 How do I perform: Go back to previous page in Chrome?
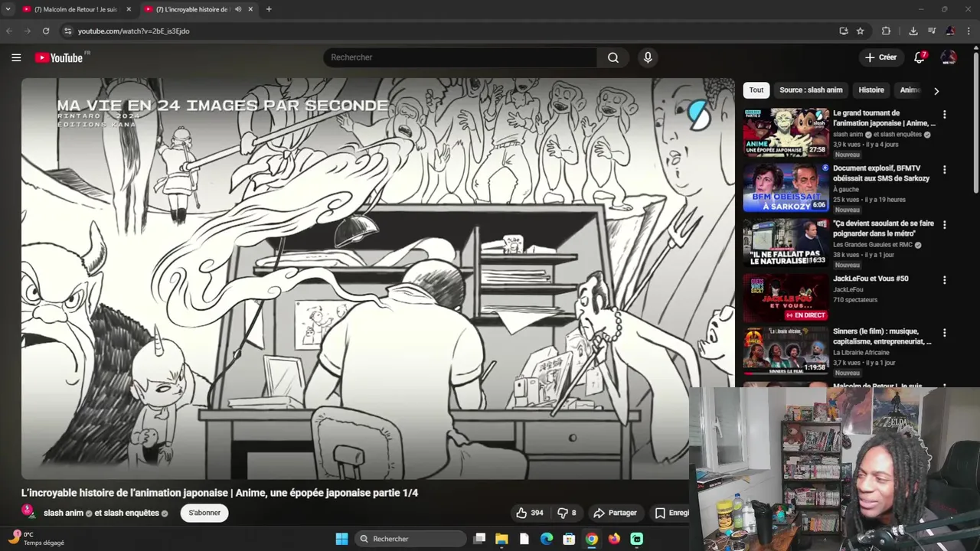9,31
